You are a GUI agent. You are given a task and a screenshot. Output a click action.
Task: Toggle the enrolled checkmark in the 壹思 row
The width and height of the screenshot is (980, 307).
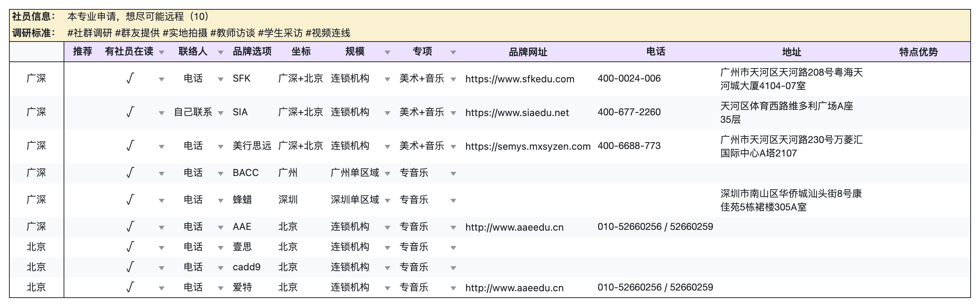(x=130, y=247)
